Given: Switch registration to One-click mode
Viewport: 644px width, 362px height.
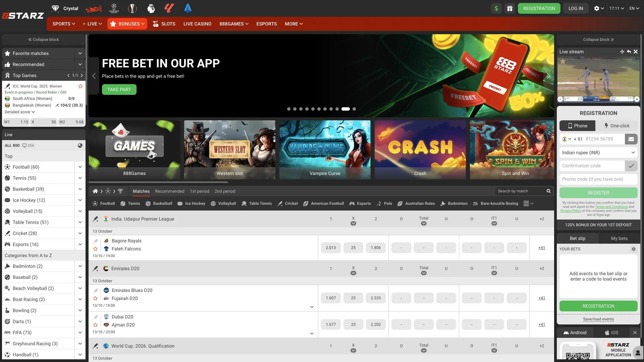Looking at the screenshot, I should [617, 126].
